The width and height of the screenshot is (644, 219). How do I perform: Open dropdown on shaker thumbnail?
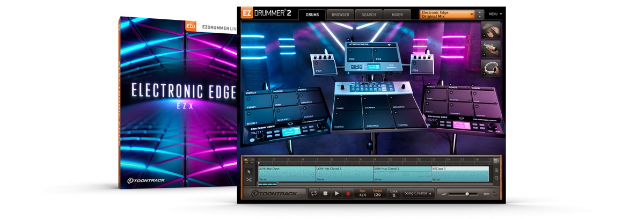coord(484,55)
